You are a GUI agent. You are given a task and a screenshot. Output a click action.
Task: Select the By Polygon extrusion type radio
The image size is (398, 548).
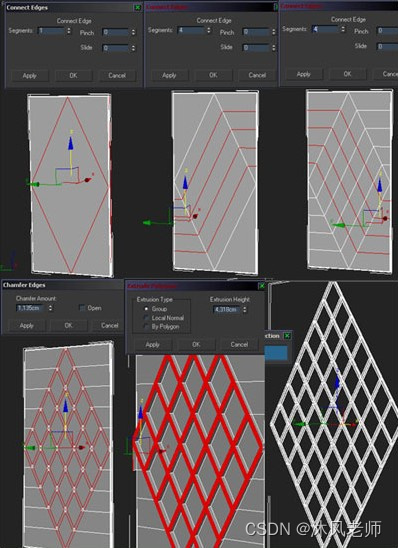point(146,327)
